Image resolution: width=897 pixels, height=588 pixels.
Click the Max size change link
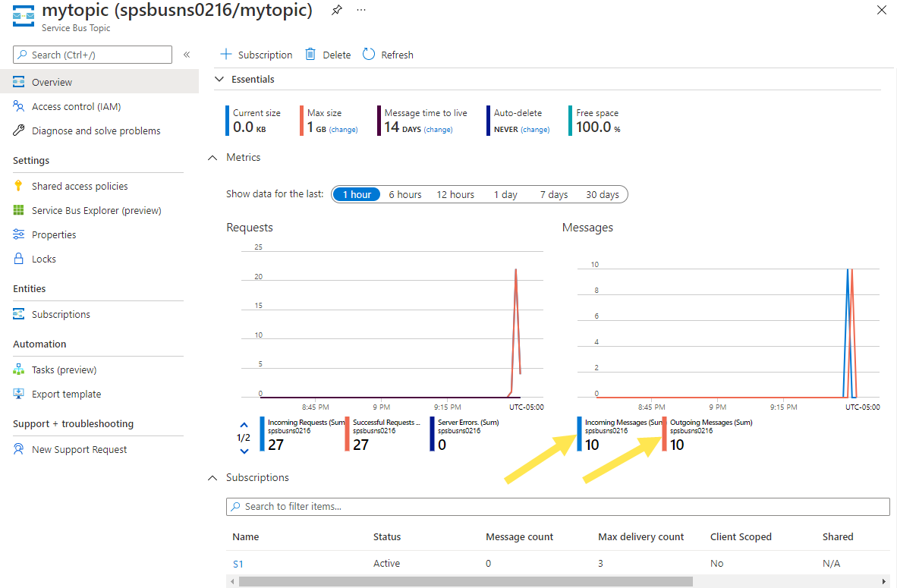(x=343, y=130)
